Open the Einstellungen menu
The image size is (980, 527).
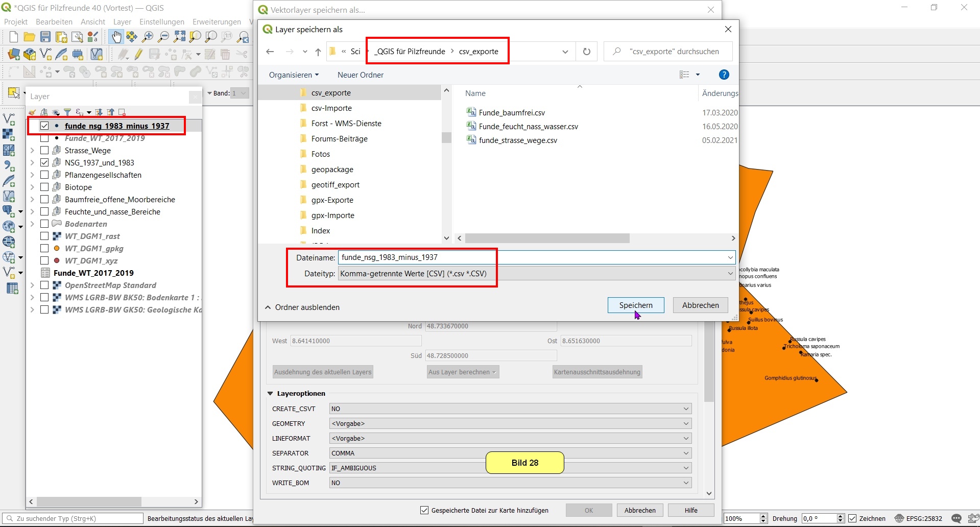161,22
